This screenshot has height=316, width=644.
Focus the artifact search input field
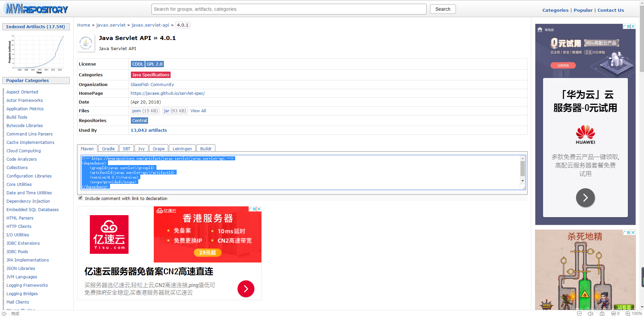(x=289, y=9)
